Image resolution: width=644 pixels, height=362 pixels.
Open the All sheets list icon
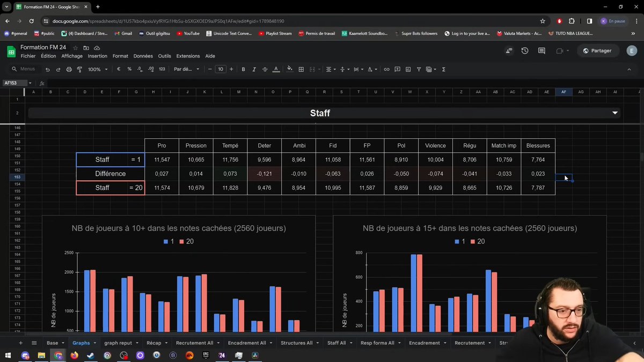[34, 343]
